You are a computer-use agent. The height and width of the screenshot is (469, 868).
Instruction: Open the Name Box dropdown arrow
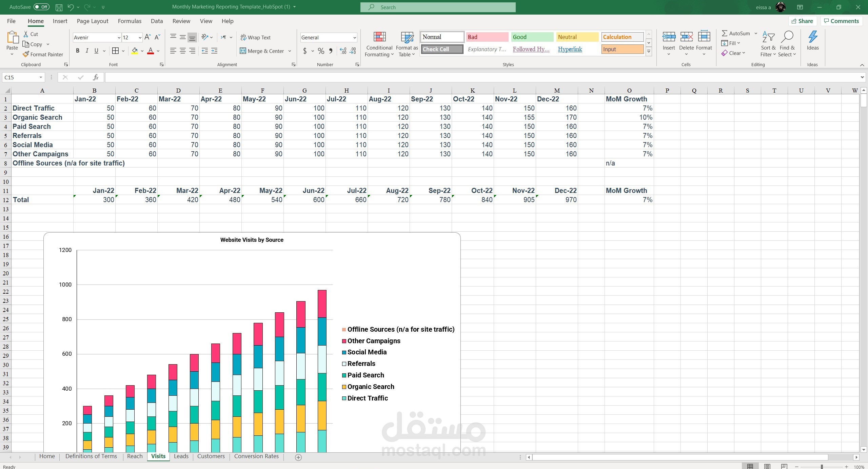tap(41, 77)
